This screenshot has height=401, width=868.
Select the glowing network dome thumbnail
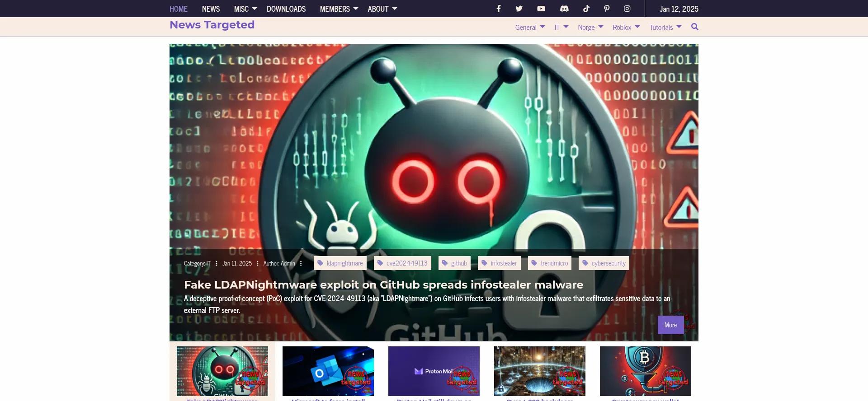pyautogui.click(x=540, y=371)
